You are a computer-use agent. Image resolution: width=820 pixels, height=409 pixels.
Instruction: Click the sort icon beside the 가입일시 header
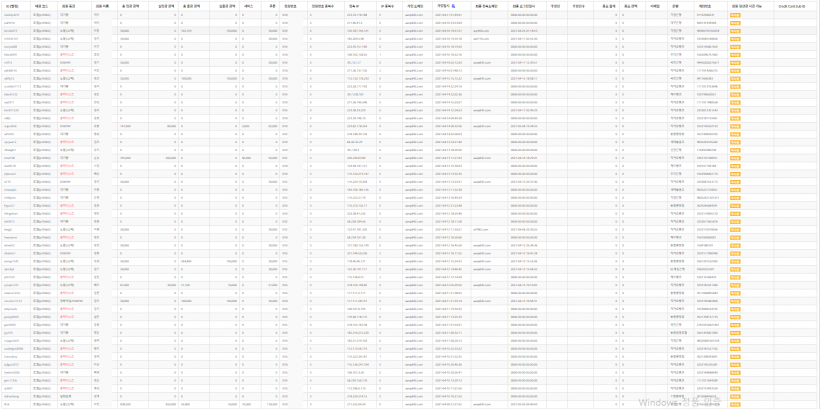453,4
